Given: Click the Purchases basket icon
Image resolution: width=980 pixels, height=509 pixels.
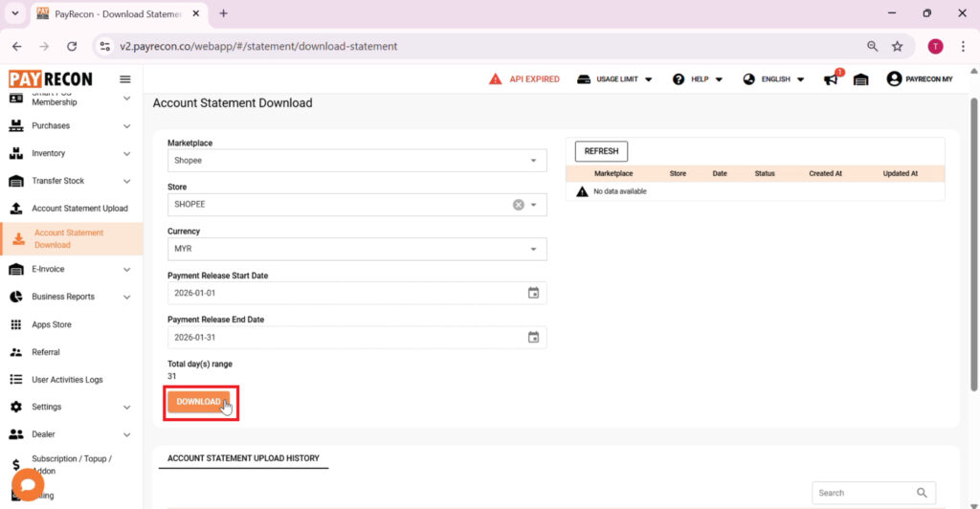Looking at the screenshot, I should 16,125.
